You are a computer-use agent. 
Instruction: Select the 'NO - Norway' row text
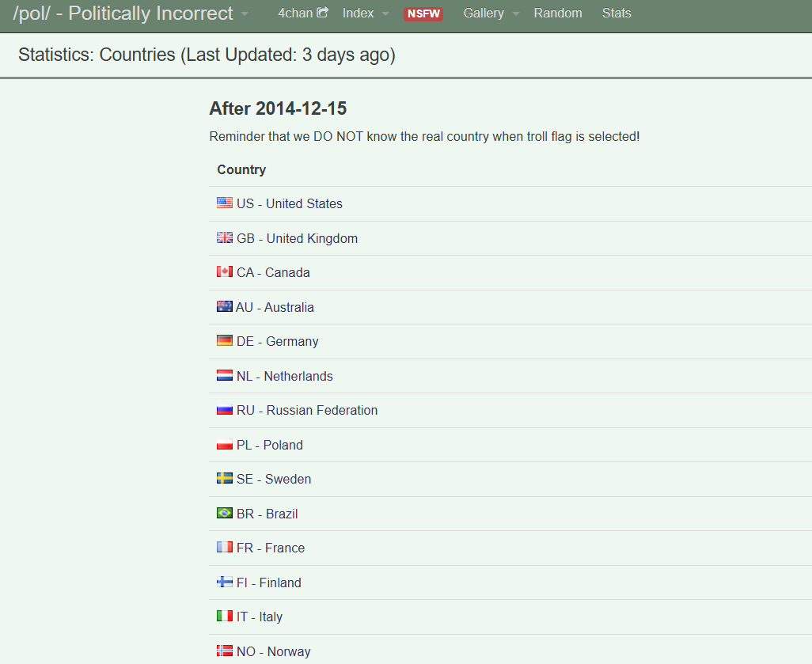click(x=273, y=651)
